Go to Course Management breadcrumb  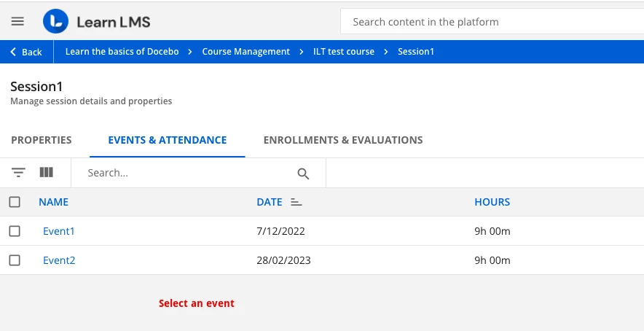point(246,52)
